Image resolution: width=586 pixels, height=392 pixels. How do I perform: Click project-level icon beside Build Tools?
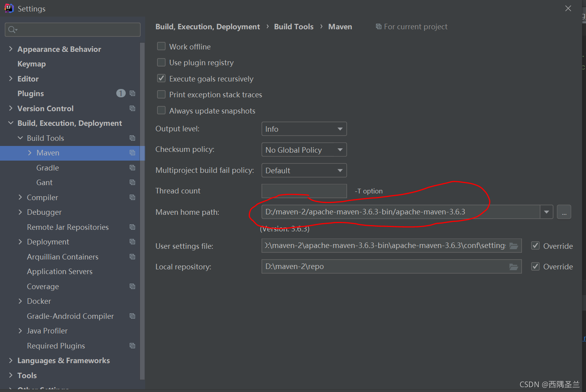(x=132, y=138)
